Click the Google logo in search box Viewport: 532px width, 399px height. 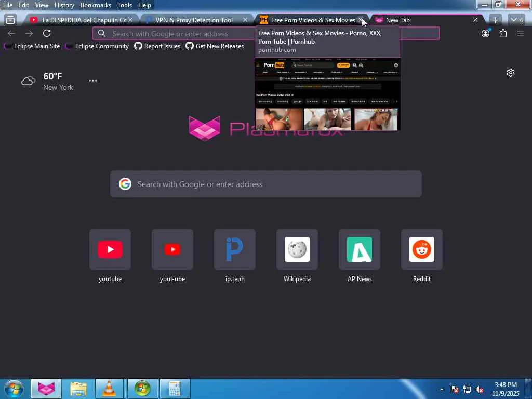(x=125, y=184)
